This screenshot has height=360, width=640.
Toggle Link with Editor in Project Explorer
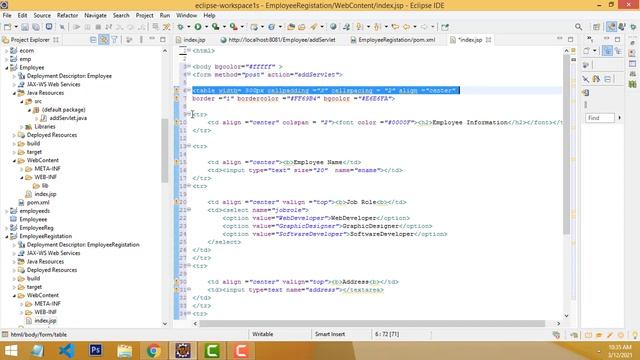pos(104,40)
